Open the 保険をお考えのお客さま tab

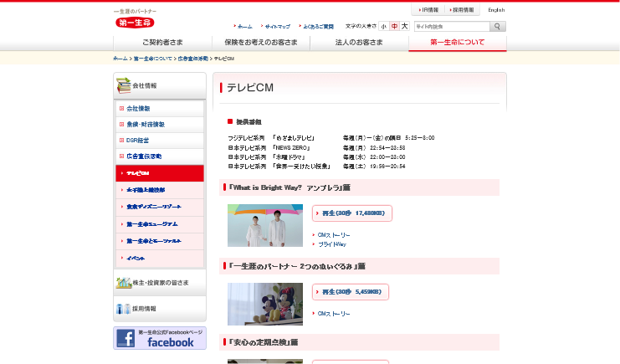[261, 43]
